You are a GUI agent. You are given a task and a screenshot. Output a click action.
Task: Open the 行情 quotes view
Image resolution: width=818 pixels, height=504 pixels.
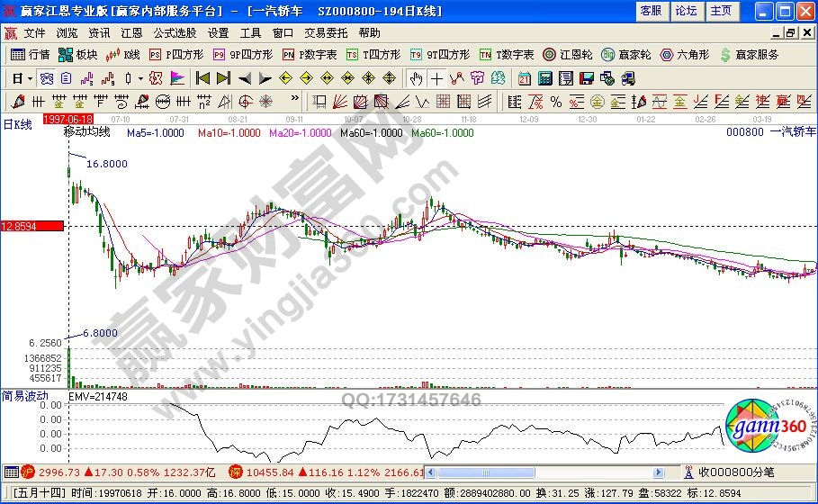[30, 55]
